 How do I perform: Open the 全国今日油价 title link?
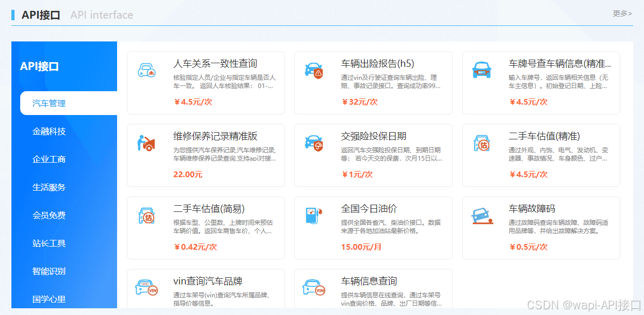[x=369, y=209]
